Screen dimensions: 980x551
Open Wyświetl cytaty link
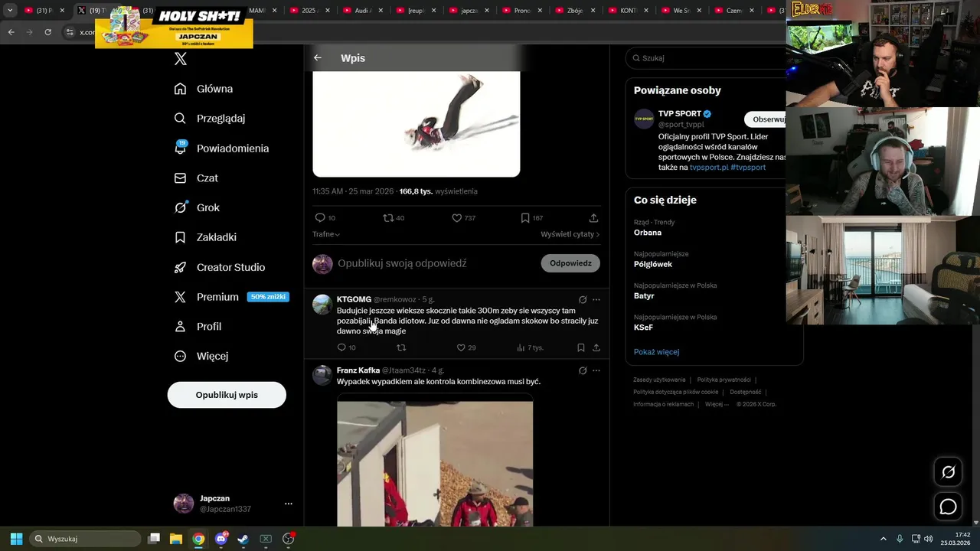[x=570, y=234]
